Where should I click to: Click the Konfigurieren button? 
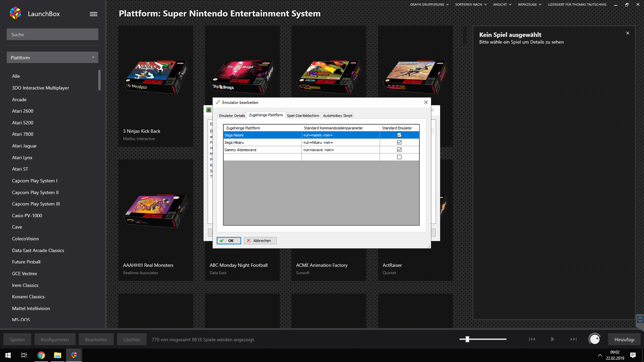click(55, 340)
